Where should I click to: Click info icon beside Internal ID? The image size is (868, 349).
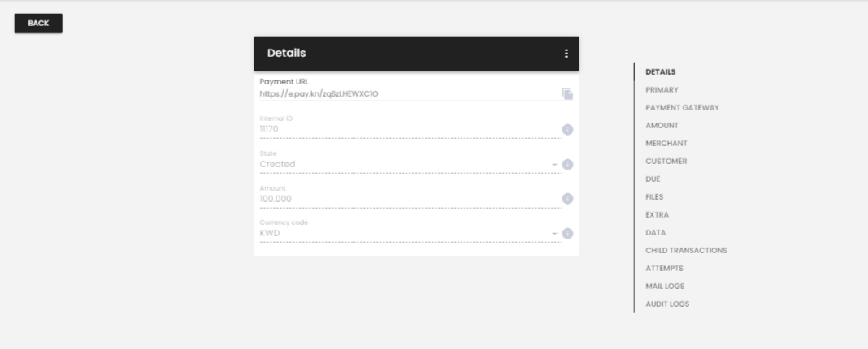click(x=568, y=129)
